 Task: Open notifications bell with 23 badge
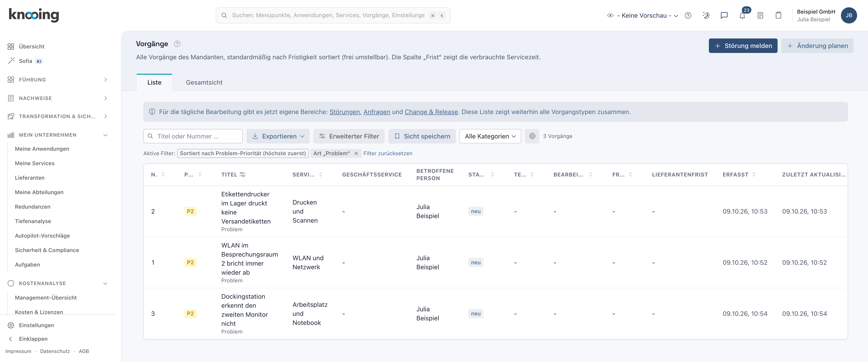(x=742, y=16)
